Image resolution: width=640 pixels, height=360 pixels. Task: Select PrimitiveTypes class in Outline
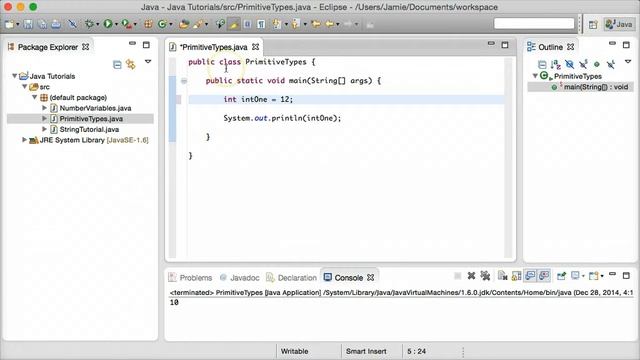(x=578, y=76)
